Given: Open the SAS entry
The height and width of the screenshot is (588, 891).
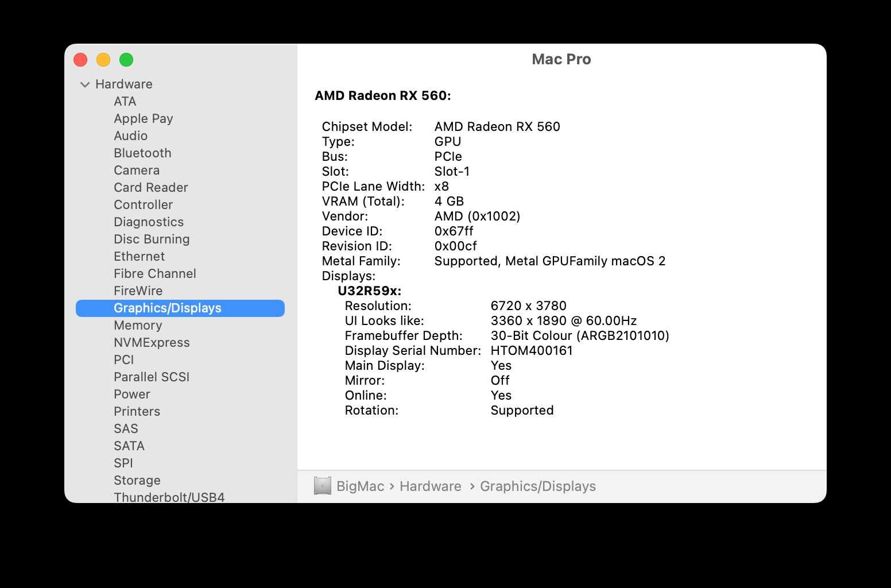Looking at the screenshot, I should [126, 428].
